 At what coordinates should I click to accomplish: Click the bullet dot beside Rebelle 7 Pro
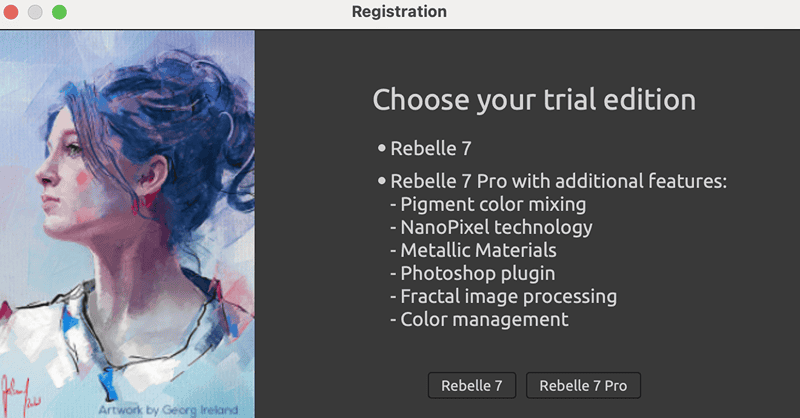382,181
